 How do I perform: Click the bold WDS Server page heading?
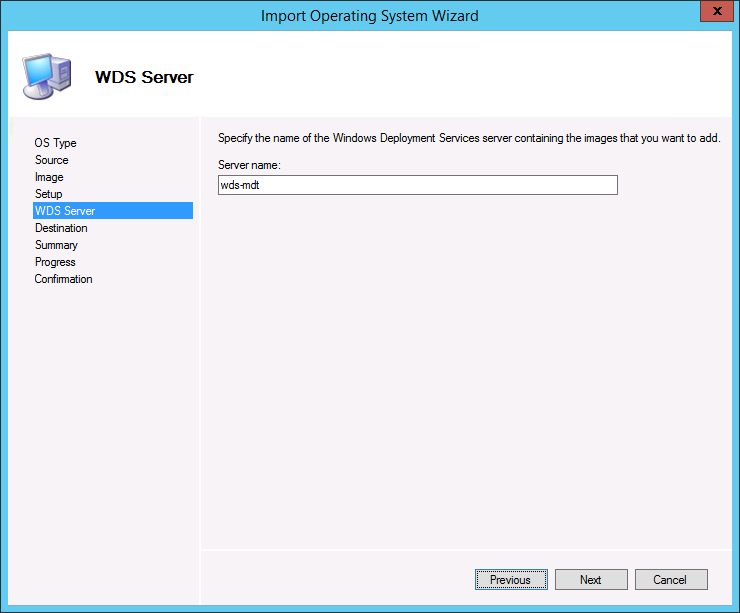point(144,77)
